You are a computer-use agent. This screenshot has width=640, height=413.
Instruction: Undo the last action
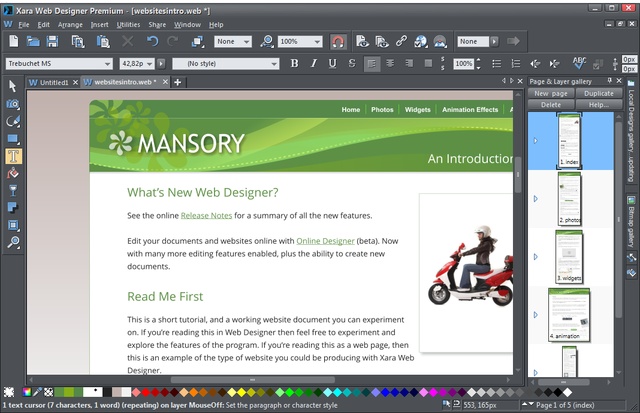152,41
